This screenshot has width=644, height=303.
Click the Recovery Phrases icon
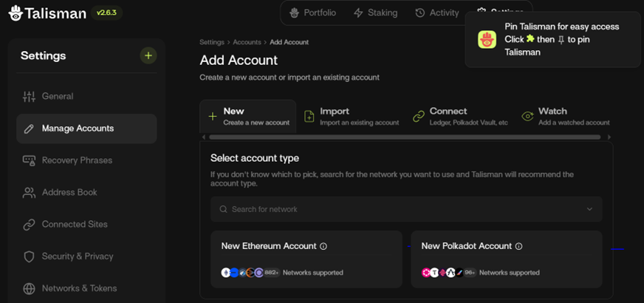pyautogui.click(x=29, y=160)
